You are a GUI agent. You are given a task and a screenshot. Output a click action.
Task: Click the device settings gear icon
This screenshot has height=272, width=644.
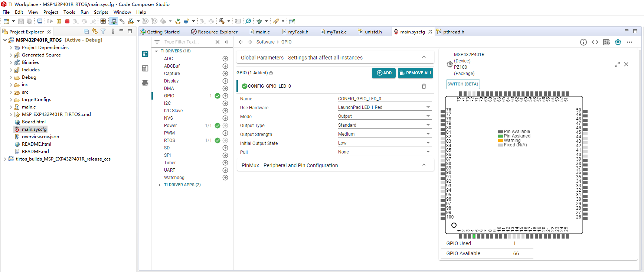(x=450, y=64)
